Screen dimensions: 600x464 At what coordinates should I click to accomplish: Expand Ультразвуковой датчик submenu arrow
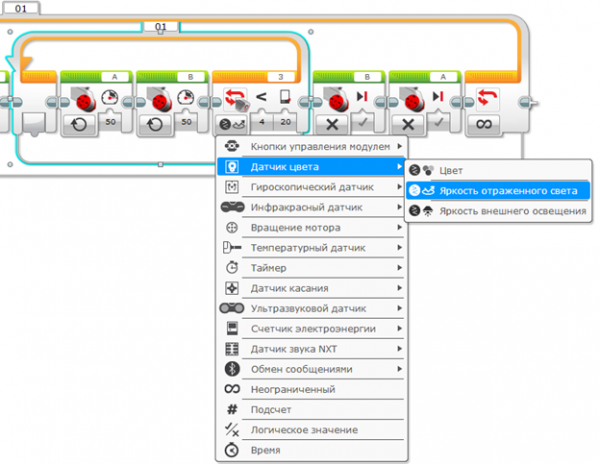click(399, 308)
